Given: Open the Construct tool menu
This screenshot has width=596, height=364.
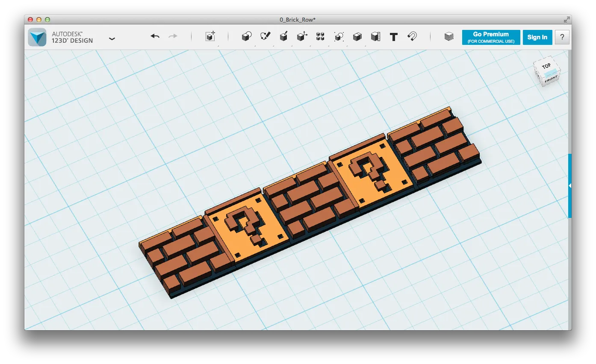Looking at the screenshot, I should pyautogui.click(x=283, y=37).
